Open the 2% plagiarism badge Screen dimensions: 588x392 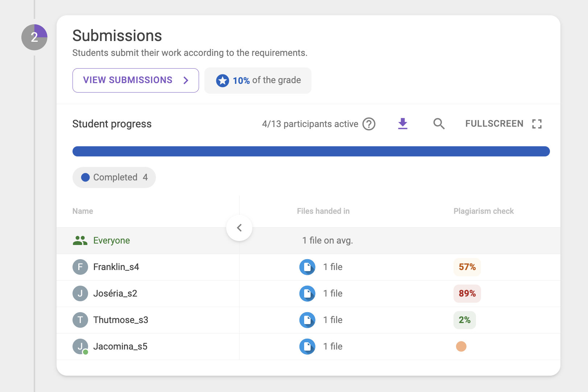coord(465,320)
